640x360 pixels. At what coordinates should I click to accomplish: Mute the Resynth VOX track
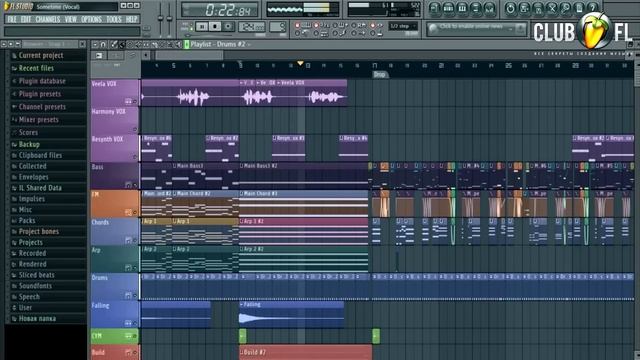[x=135, y=157]
